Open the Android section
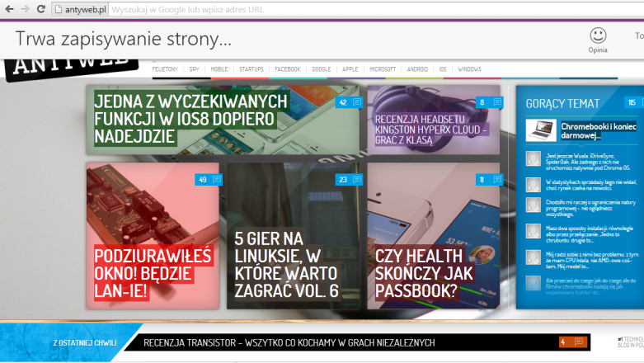644x363 pixels. point(417,69)
